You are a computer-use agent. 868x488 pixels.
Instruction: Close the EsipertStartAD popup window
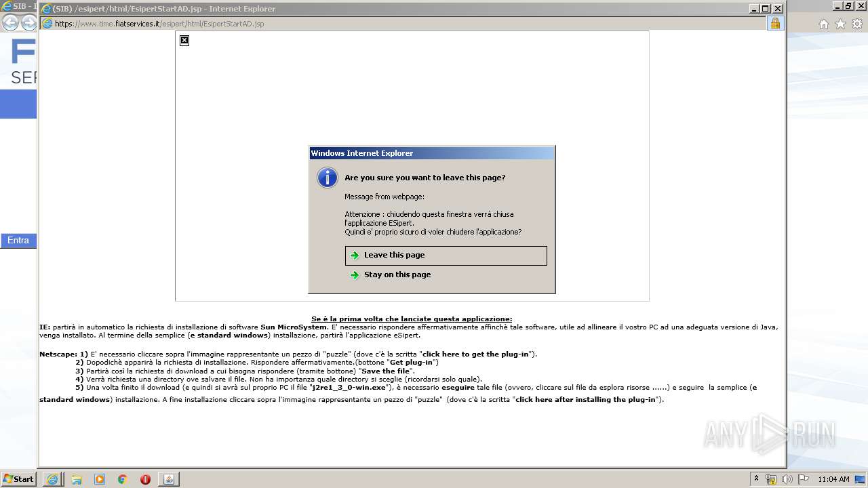pos(778,9)
